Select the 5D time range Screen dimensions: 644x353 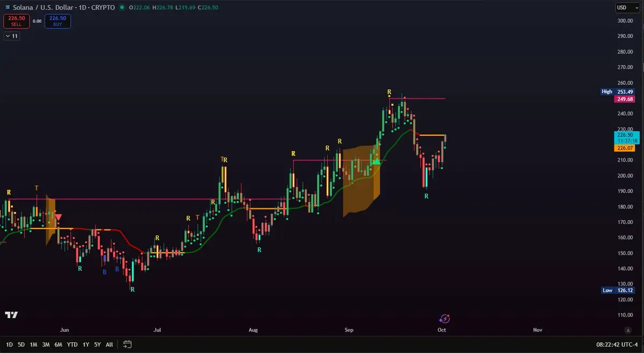click(21, 344)
